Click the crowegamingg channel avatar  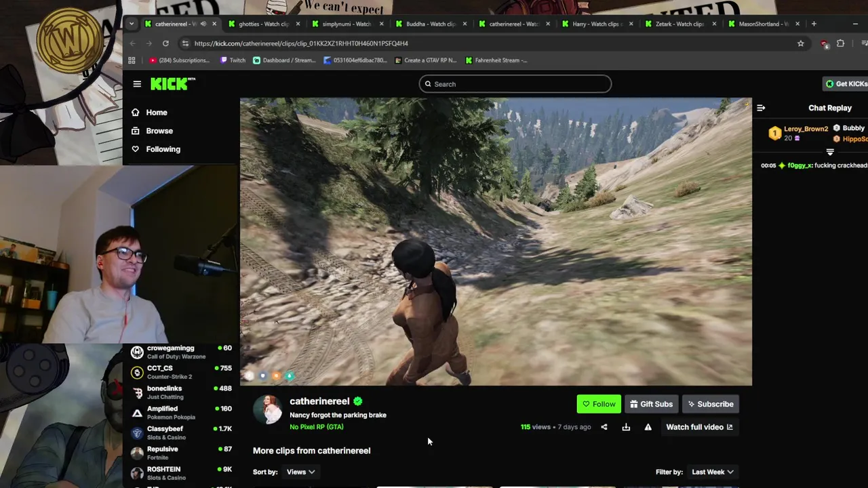[137, 352]
